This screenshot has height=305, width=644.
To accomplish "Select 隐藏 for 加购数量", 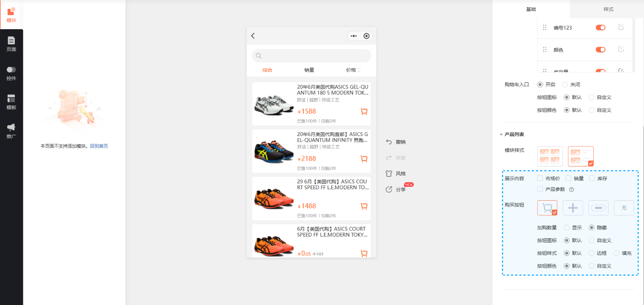I will pos(592,228).
